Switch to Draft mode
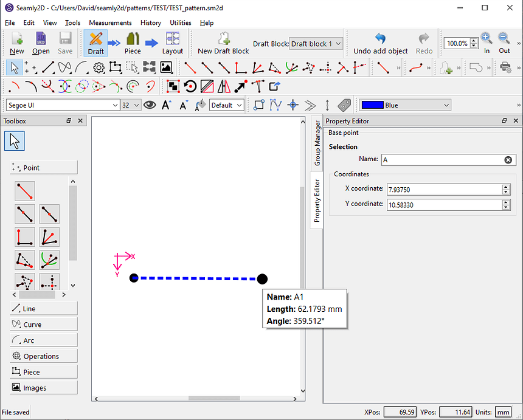Viewport: 523px width, 420px height. pyautogui.click(x=95, y=43)
